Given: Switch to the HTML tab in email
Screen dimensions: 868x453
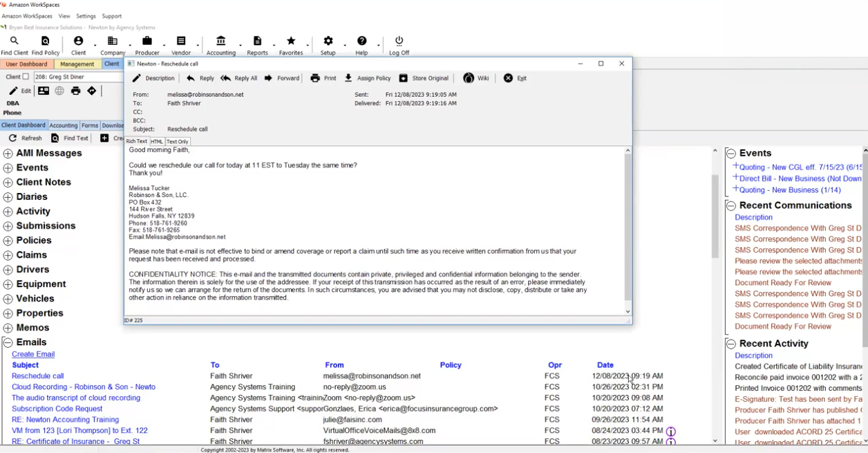Looking at the screenshot, I should click(x=157, y=142).
